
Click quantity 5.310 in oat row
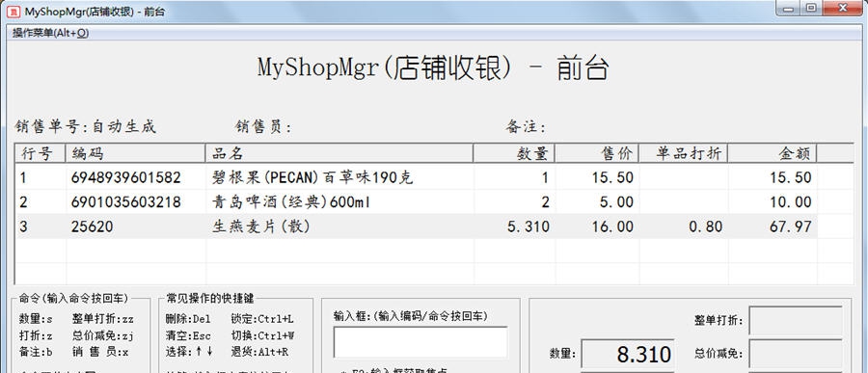pyautogui.click(x=529, y=226)
